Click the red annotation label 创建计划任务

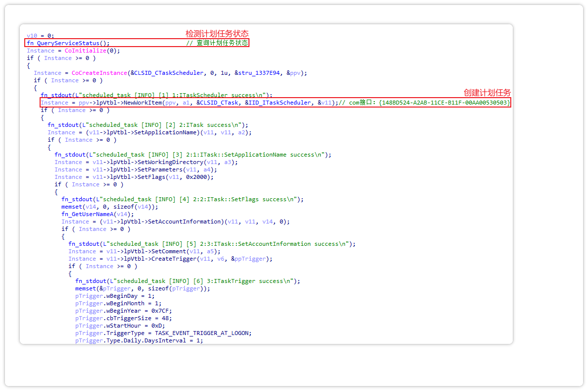pos(487,93)
